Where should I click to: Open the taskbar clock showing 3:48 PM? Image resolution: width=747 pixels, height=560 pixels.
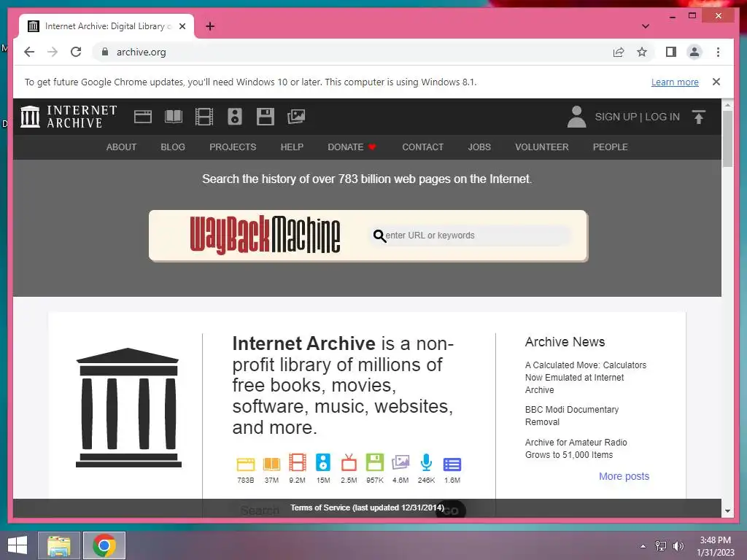pyautogui.click(x=716, y=546)
